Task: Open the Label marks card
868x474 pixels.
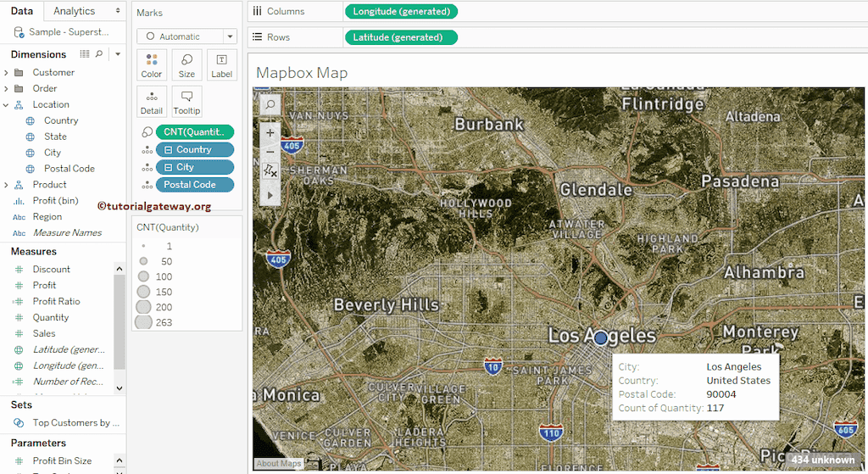Action: coord(221,64)
